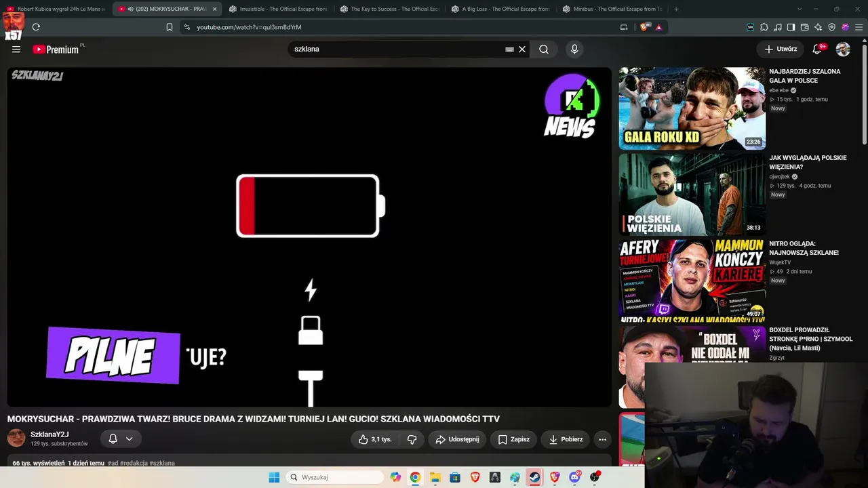Install app or cast icon in address bar
This screenshot has width=868, height=488.
pyautogui.click(x=624, y=27)
